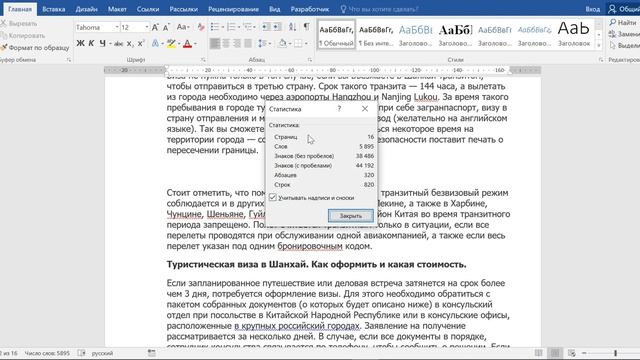Click Копировать copy command
This screenshot has height=360, width=640.
pyautogui.click(x=23, y=36)
